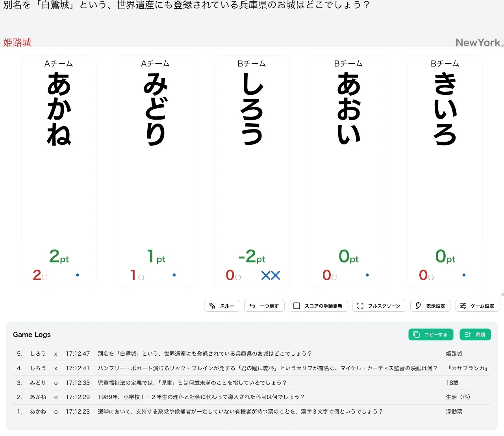Click しろう's correct count 0○
The image size is (504, 436).
[x=233, y=275]
